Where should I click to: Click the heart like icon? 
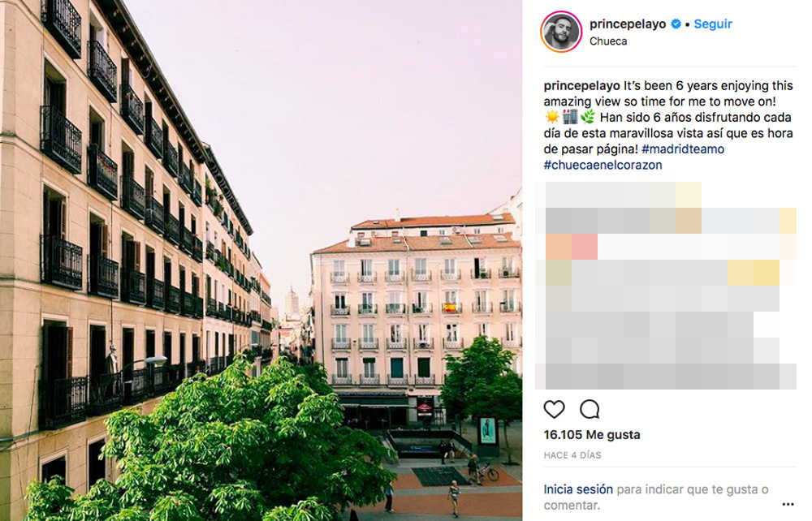coord(554,409)
